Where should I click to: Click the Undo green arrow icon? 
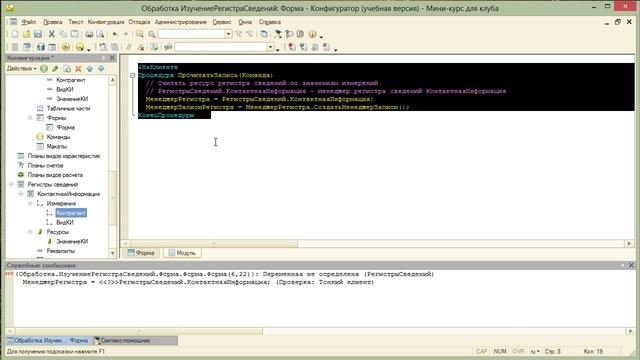point(115,35)
